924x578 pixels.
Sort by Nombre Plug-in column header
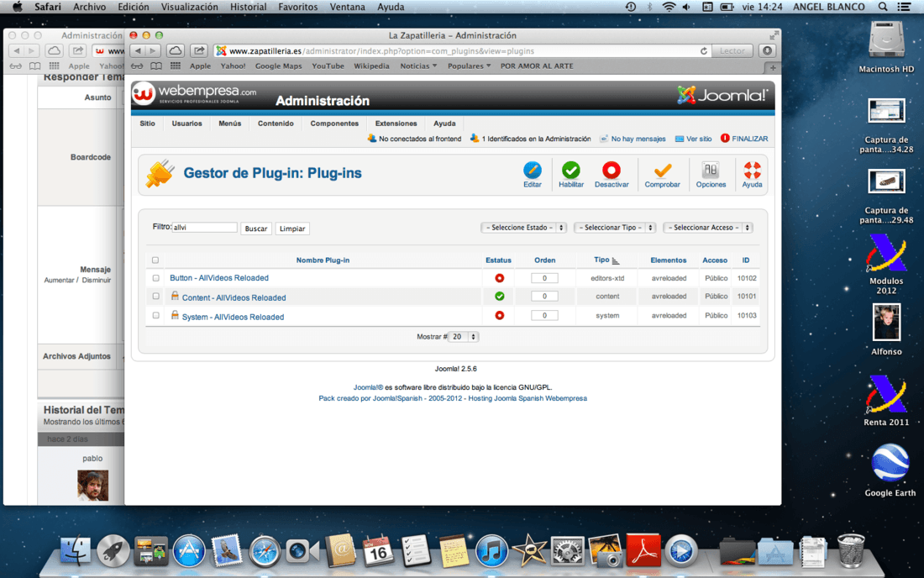(323, 260)
